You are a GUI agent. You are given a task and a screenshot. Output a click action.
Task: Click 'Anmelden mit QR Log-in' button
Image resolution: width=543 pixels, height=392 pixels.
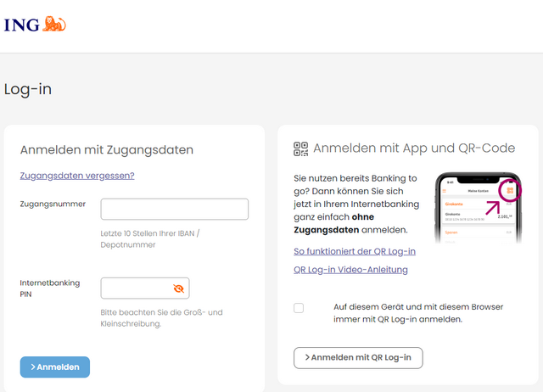tap(358, 358)
